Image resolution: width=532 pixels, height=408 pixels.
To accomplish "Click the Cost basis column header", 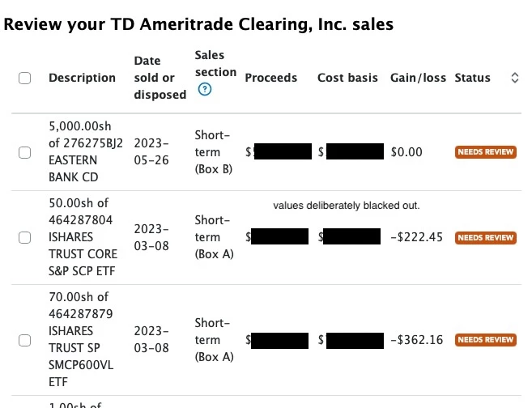I will (347, 78).
